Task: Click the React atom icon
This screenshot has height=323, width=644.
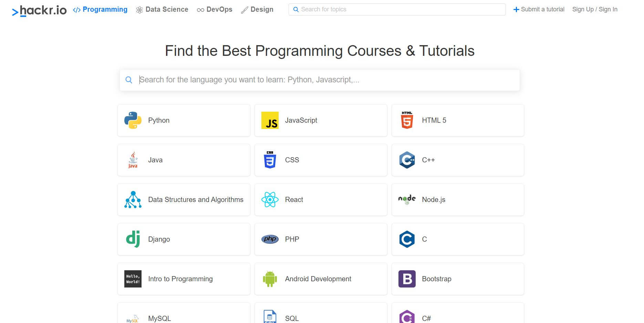Action: tap(270, 200)
